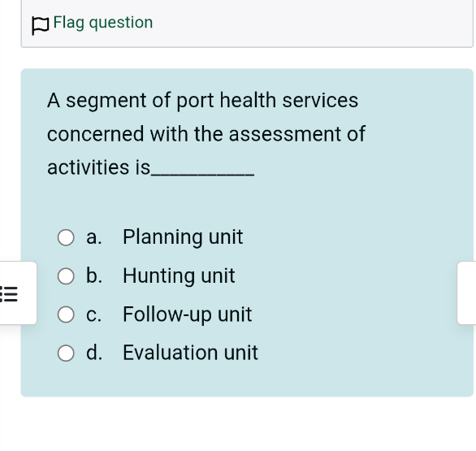The image size is (476, 451).
Task: Select radio button for Planning unit
Action: click(66, 237)
